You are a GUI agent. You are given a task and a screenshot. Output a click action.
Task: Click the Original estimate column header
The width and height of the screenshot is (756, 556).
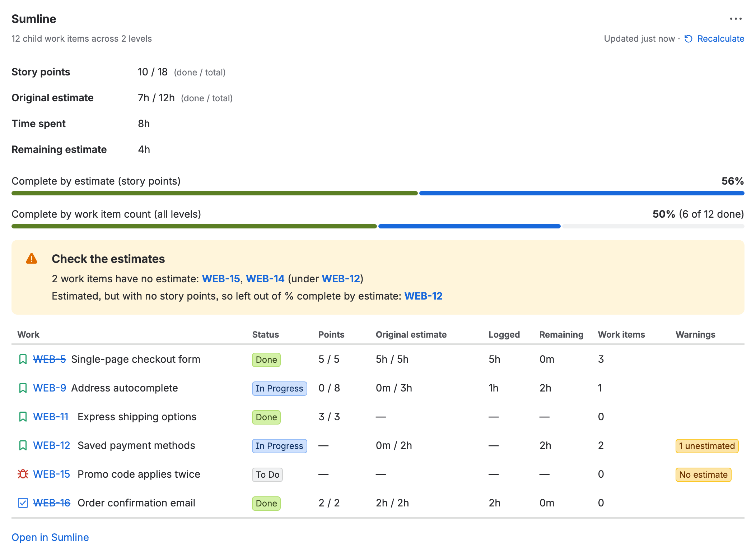[411, 334]
